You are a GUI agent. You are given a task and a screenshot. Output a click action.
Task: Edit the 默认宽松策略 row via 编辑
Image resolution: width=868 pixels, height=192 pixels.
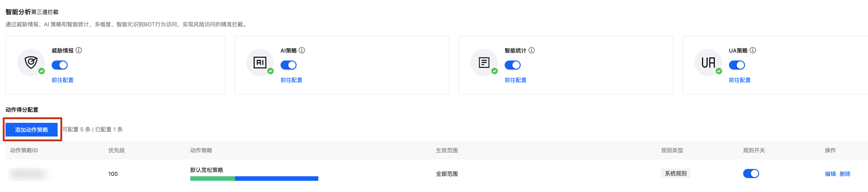(x=830, y=174)
